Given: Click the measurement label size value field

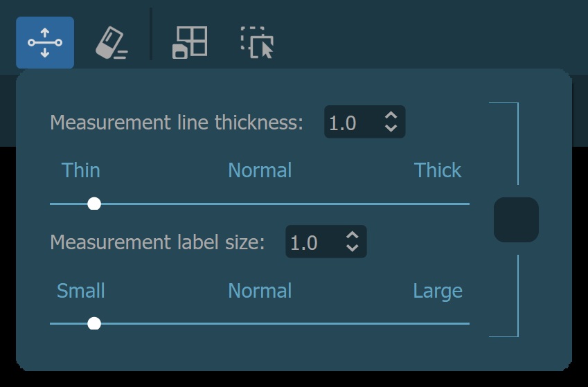Looking at the screenshot, I should tap(312, 242).
